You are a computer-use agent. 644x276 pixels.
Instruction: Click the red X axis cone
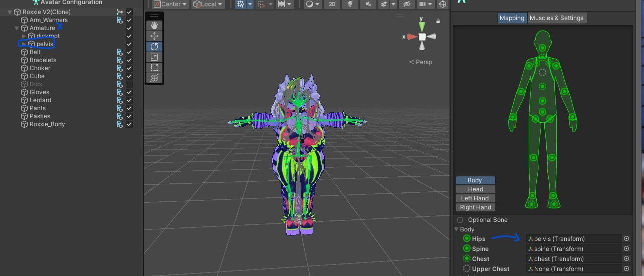pos(412,37)
